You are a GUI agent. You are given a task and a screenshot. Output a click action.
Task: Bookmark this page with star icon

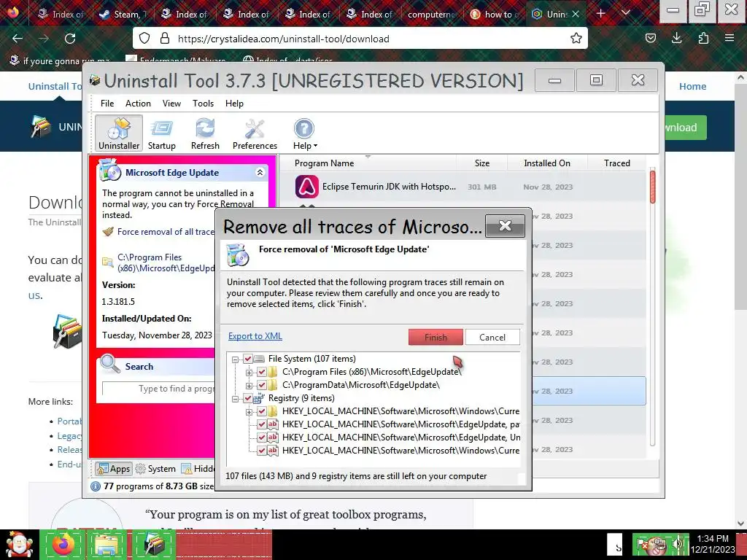(x=576, y=39)
